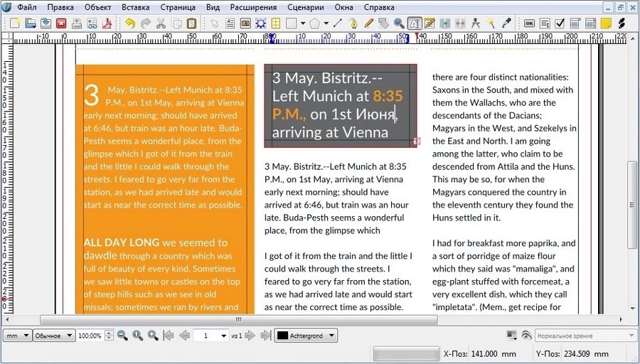Insert yellow PDF annotation note tool
This screenshot has height=364, width=640.
pyautogui.click(x=606, y=23)
